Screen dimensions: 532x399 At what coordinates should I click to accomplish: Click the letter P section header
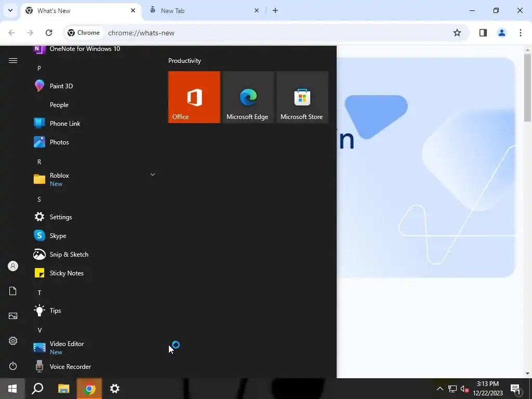(x=39, y=68)
